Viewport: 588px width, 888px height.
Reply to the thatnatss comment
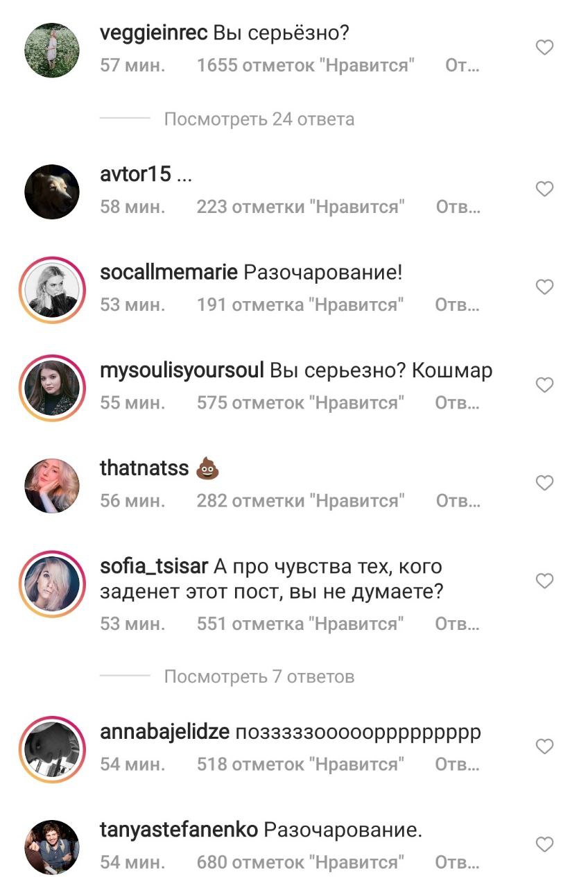[x=458, y=501]
